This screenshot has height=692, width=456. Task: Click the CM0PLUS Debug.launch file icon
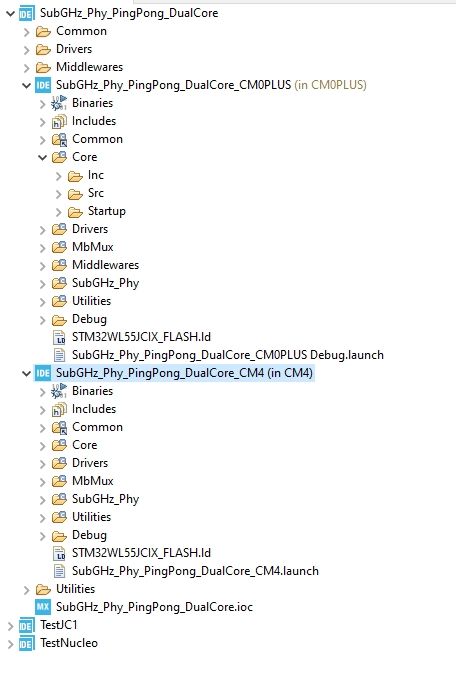(x=59, y=355)
